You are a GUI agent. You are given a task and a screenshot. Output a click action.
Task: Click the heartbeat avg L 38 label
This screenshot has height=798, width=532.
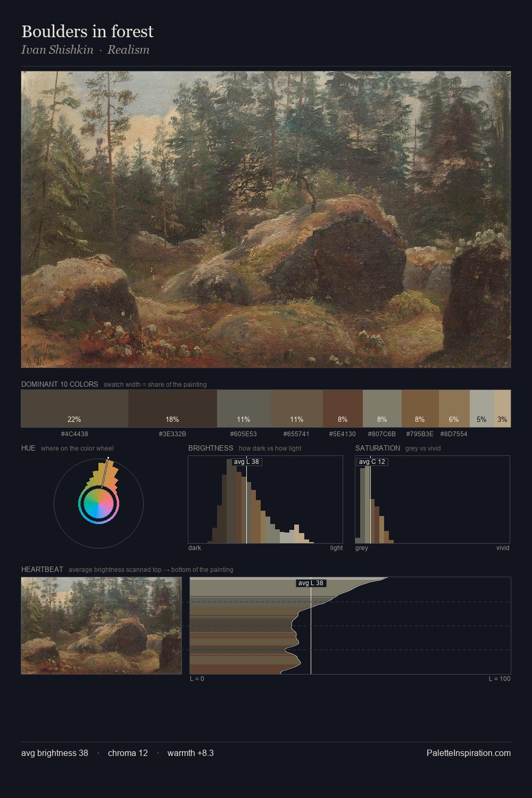[311, 583]
